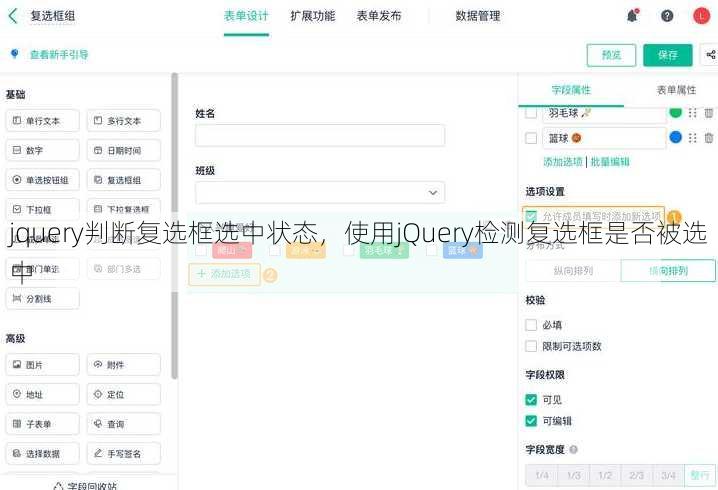
Task: Enable the 必填 checkbox
Action: (x=531, y=325)
